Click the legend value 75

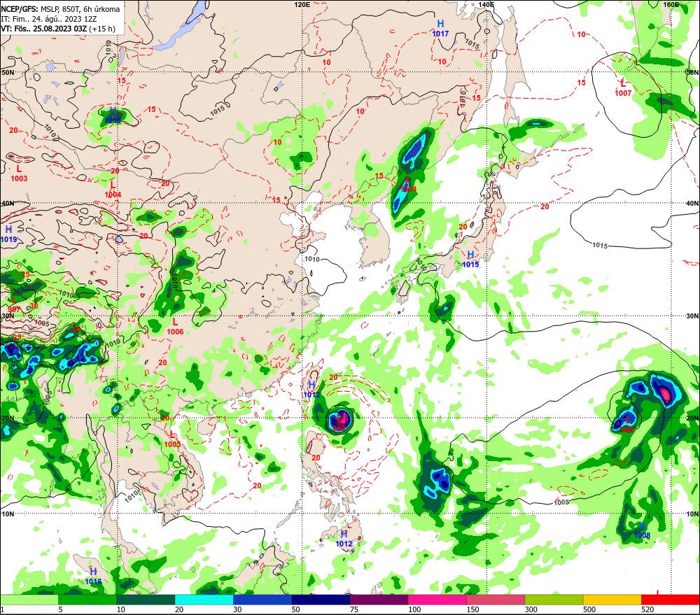[354, 609]
